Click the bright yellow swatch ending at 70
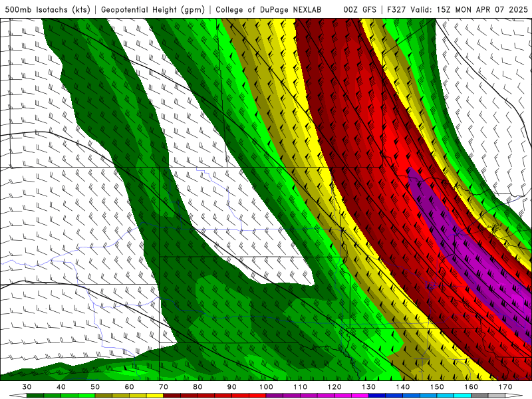Viewport: 532px width, 399px height. (155, 396)
